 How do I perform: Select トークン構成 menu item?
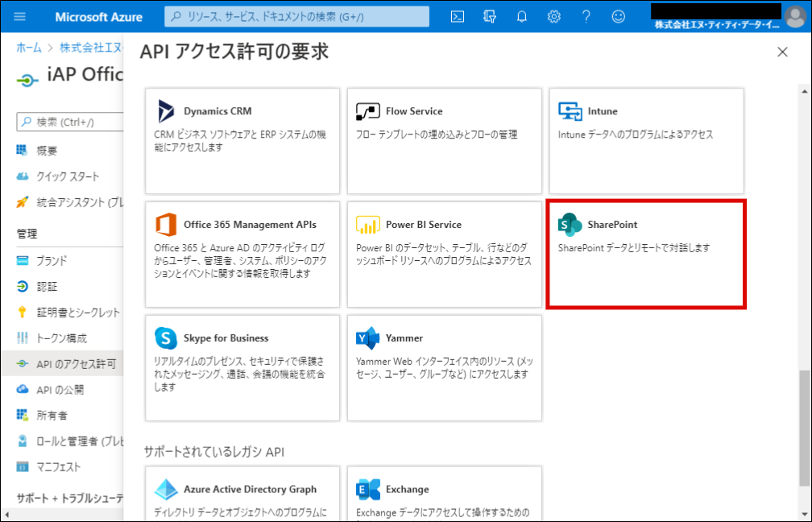tap(63, 338)
